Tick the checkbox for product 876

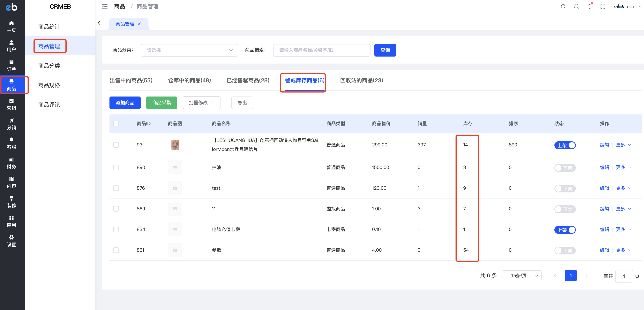[116, 188]
